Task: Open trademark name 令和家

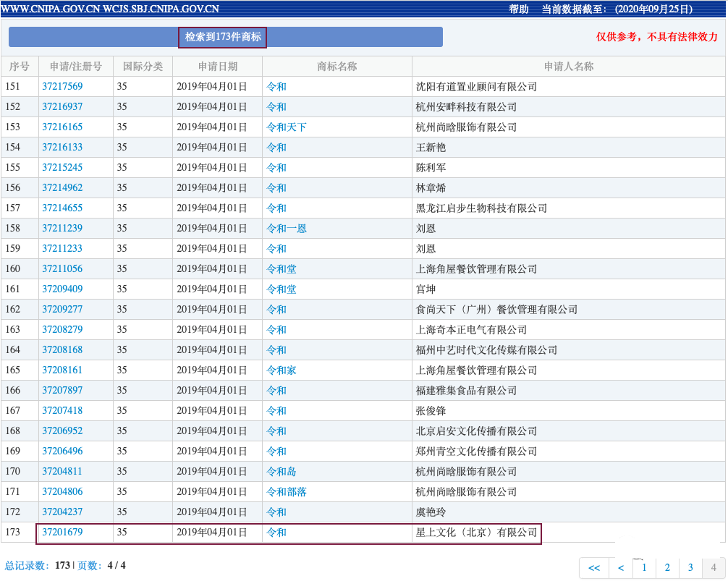Action: [x=281, y=370]
